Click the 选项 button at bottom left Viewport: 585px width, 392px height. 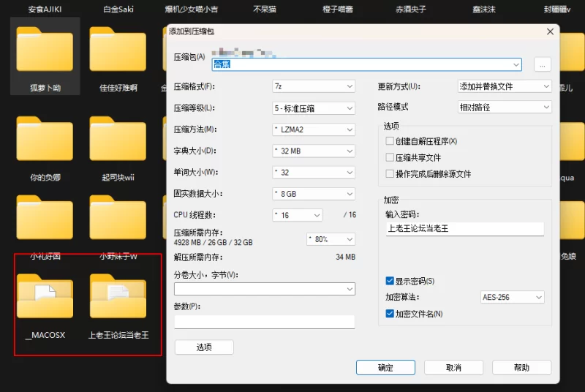(x=204, y=347)
